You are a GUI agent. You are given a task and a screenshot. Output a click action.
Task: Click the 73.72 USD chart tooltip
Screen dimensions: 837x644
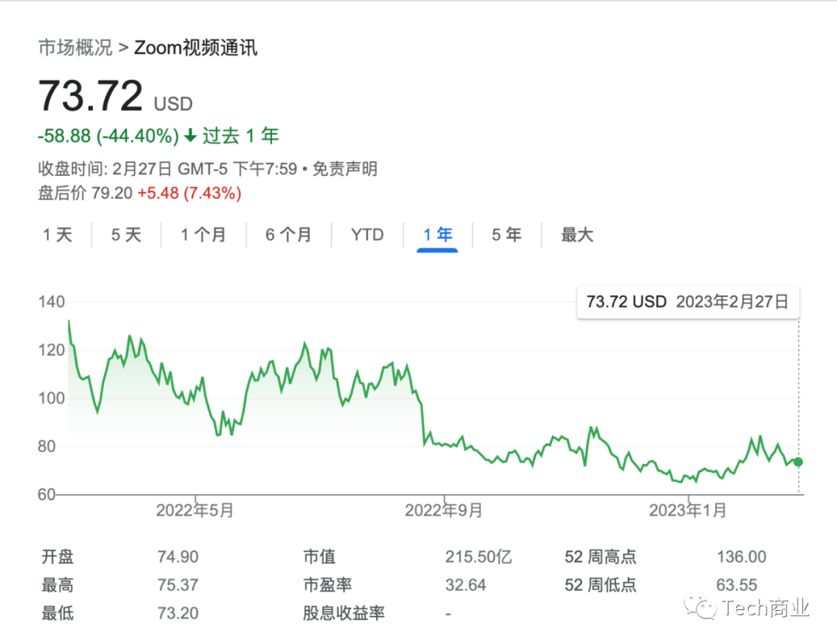point(687,302)
